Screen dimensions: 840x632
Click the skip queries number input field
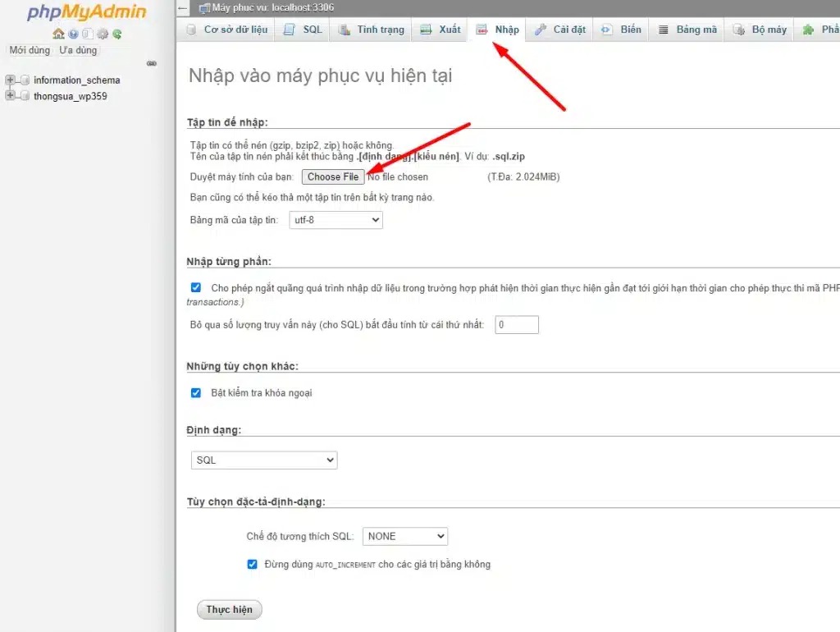(x=516, y=325)
